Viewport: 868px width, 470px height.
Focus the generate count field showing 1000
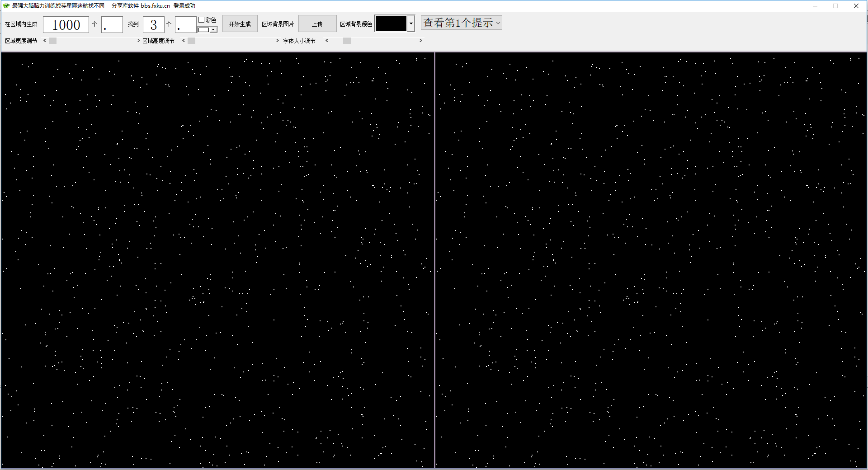(66, 25)
